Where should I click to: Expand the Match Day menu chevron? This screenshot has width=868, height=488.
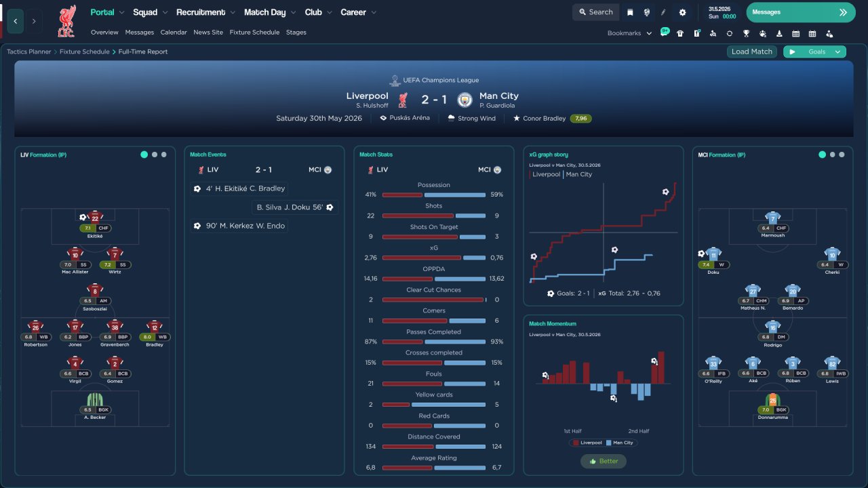point(293,12)
